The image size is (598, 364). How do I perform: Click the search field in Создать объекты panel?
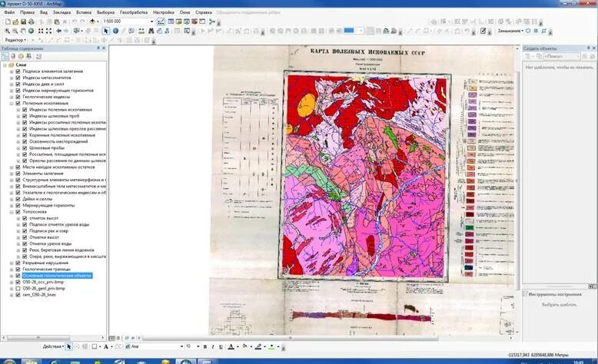click(x=562, y=56)
